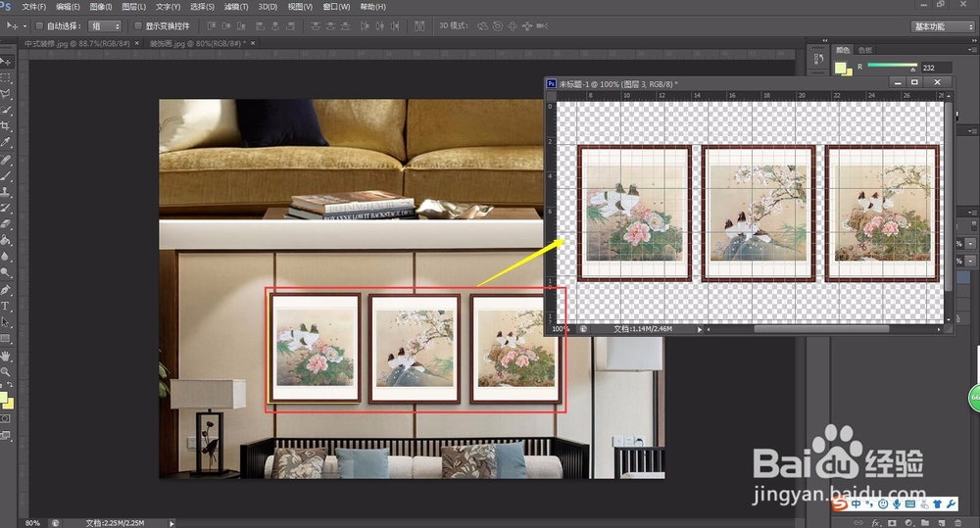Open color panel flyout menu
The image size is (980, 528).
972,49
